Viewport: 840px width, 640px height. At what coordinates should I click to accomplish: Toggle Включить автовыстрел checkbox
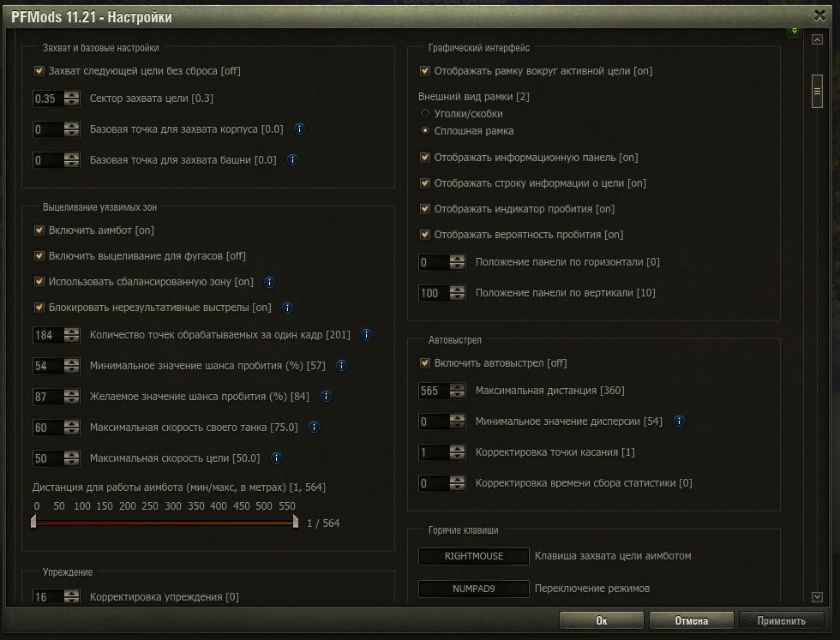click(x=425, y=363)
